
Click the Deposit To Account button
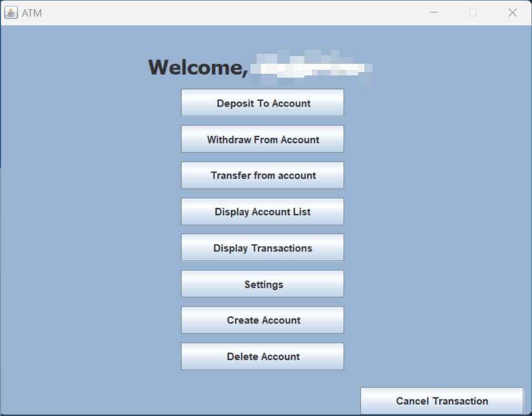coord(262,103)
